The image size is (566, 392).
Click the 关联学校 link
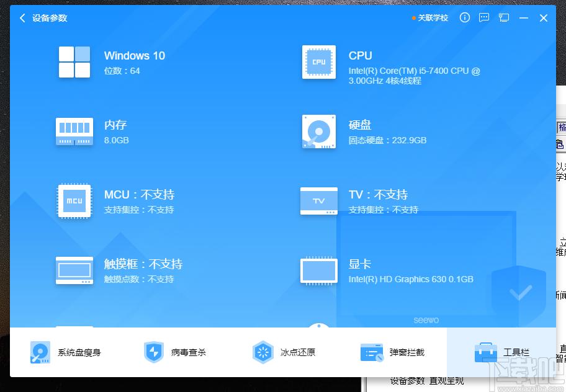point(433,18)
